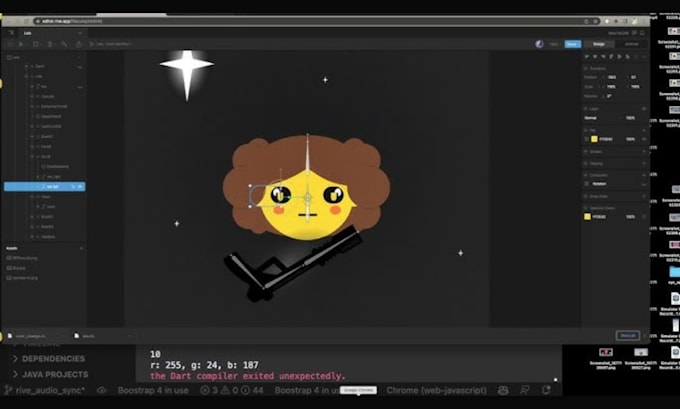Viewport: 680px width, 409px height.
Task: Add a stroke with plus icon
Action: [644, 152]
